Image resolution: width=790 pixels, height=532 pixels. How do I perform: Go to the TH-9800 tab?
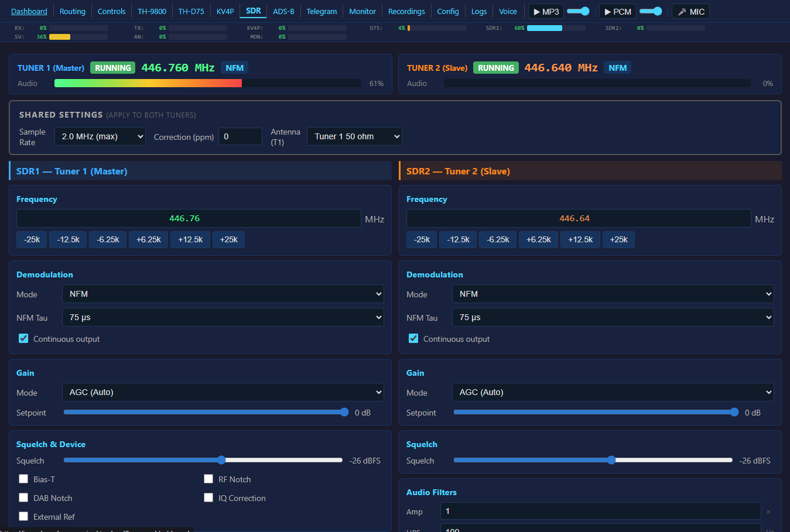coord(152,11)
